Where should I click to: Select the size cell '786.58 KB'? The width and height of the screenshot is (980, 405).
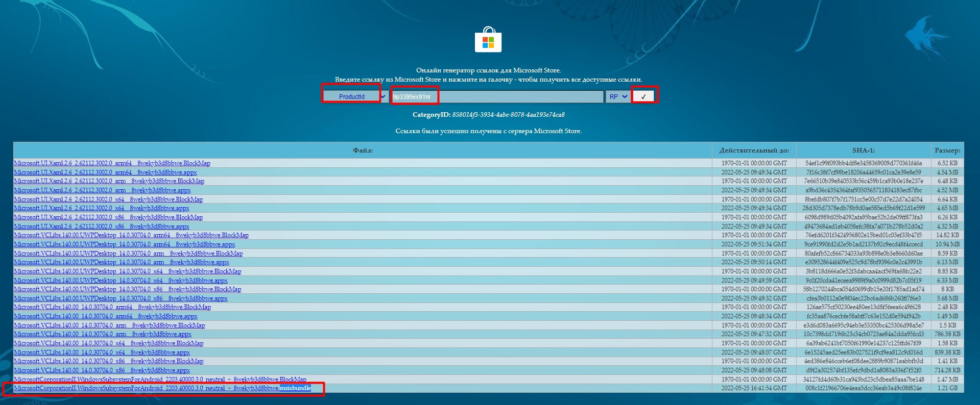(947, 334)
